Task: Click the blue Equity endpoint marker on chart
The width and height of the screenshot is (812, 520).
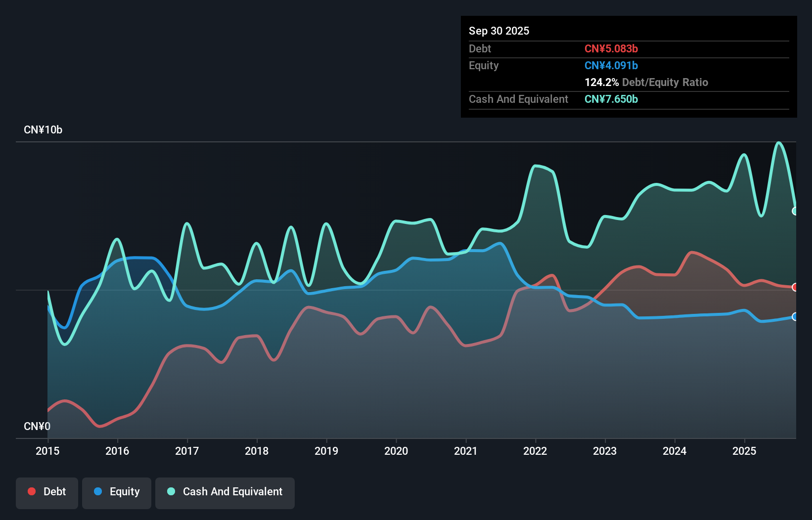Action: [x=795, y=317]
